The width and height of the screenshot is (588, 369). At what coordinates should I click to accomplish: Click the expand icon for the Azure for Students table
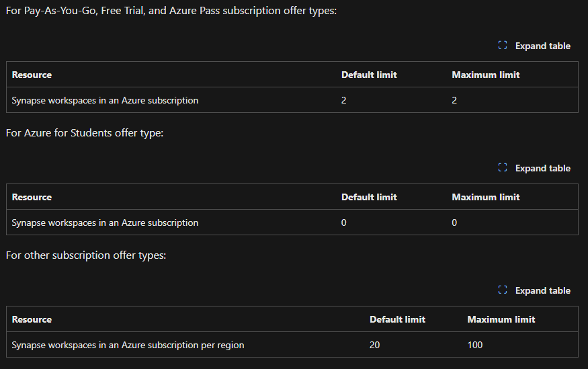click(502, 169)
